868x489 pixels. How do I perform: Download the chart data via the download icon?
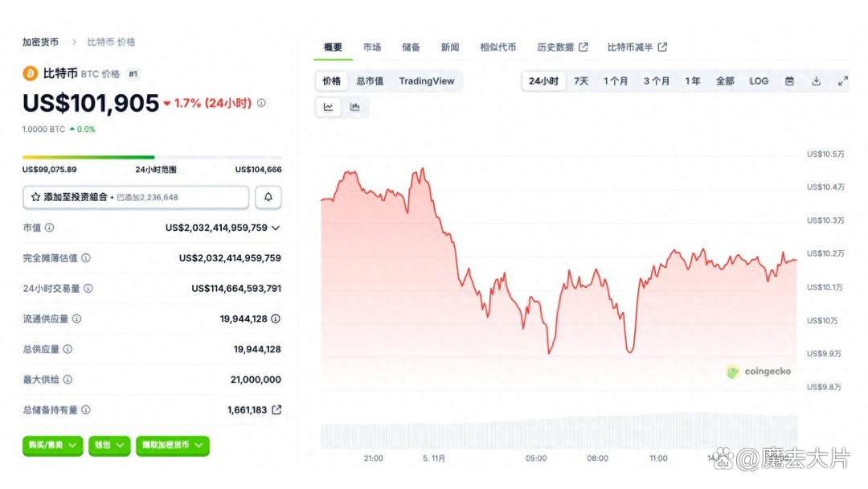click(815, 80)
